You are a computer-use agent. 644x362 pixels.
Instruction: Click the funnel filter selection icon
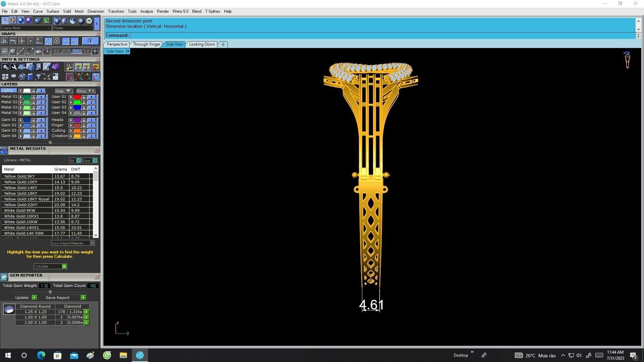(x=38, y=77)
